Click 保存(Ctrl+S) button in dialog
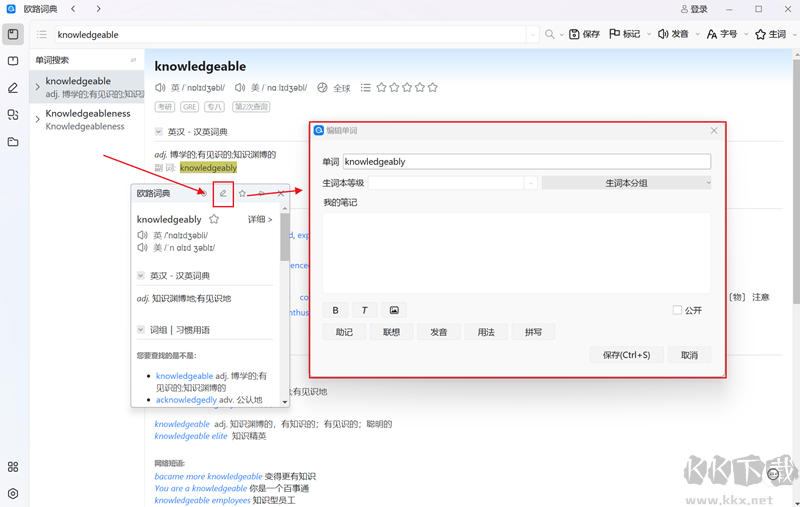Screen dimensions: 800x507 coord(627,355)
